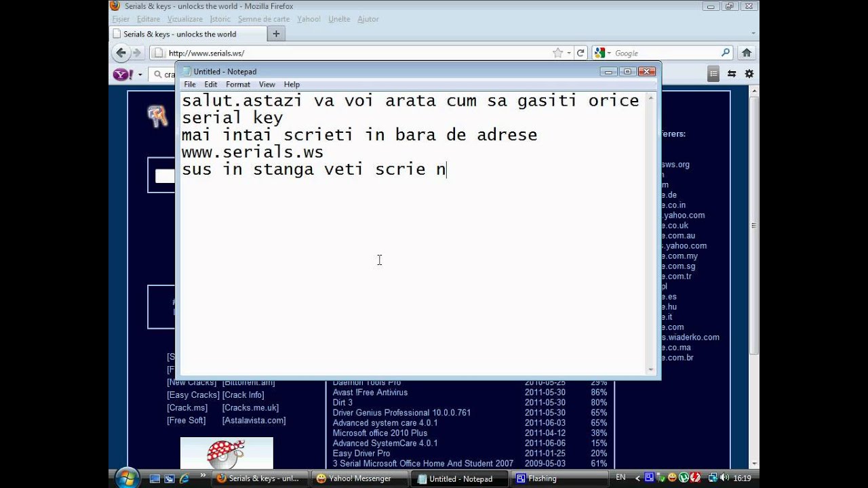Open the Astalavista.com link
868x488 pixels.
click(x=254, y=421)
